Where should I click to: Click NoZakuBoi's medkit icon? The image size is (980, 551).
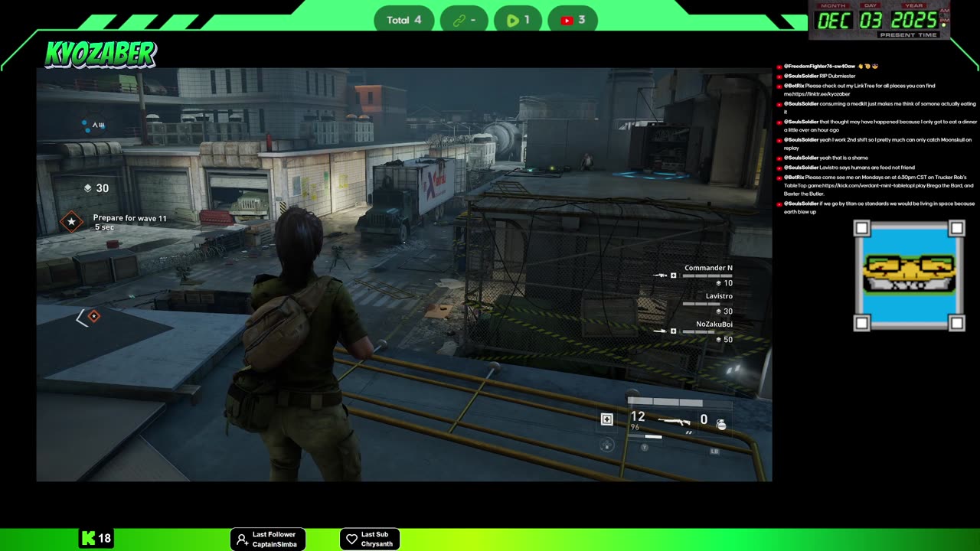click(674, 331)
